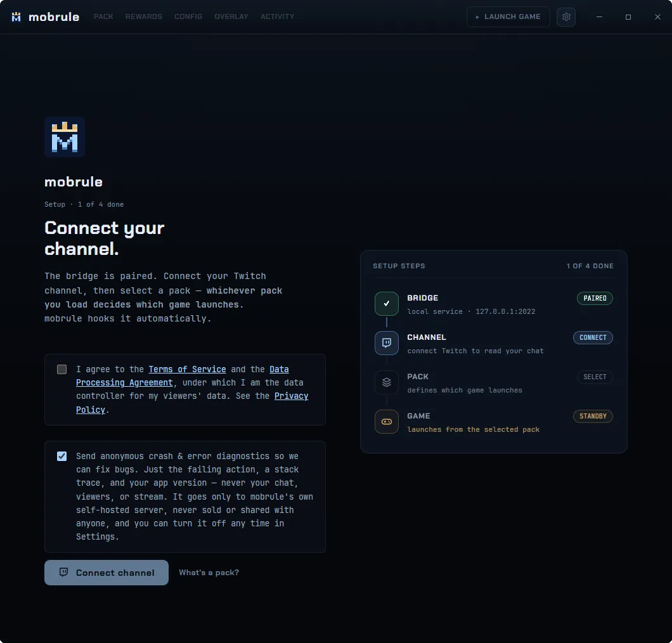
Task: Click 'local service · 127.0.0.1:2022' text
Action: [471, 311]
